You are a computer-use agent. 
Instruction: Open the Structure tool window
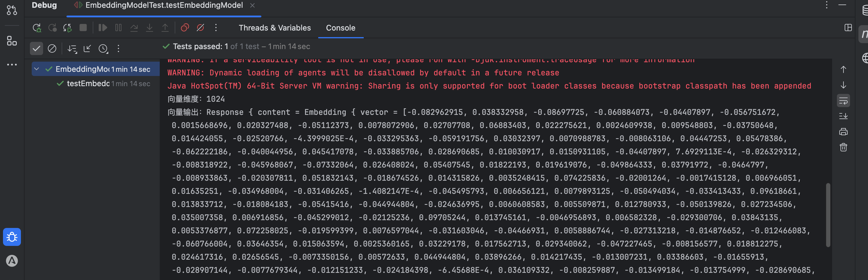pyautogui.click(x=12, y=41)
